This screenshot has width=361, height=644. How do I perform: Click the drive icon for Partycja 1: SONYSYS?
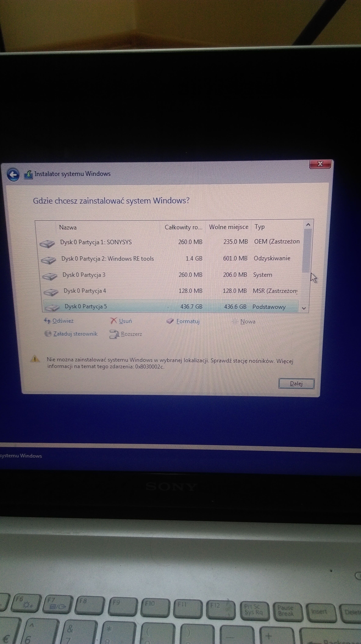coord(47,243)
